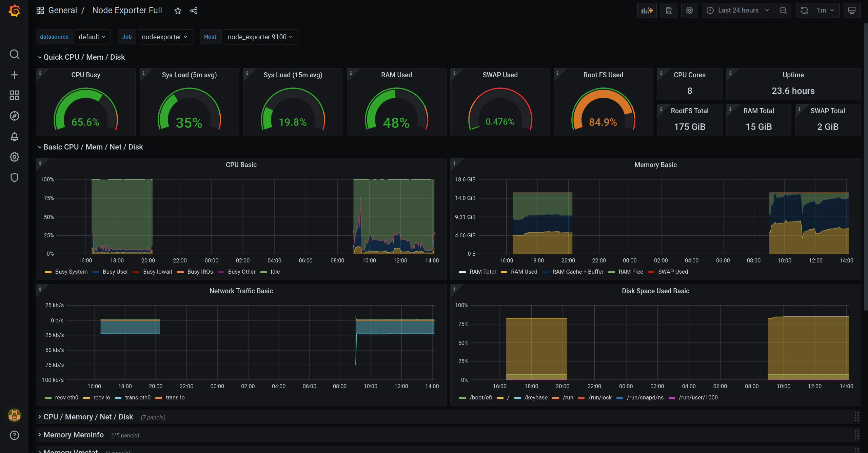Open Alerting bell icon in sidebar
Image resolution: width=868 pixels, height=453 pixels.
[x=14, y=137]
